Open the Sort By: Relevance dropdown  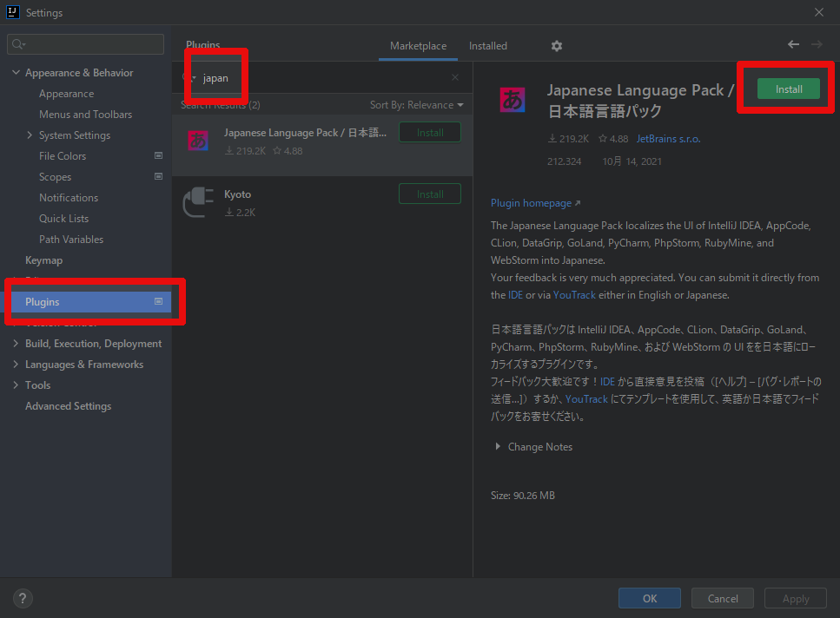pos(417,105)
